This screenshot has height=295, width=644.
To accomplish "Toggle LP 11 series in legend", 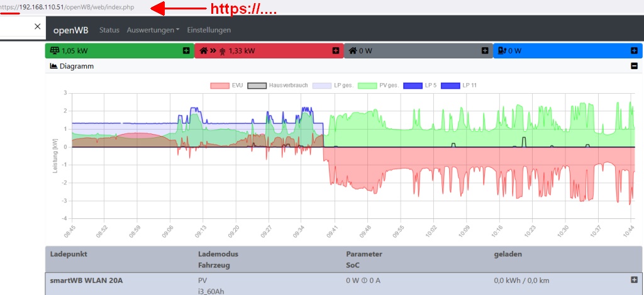I will [x=460, y=85].
